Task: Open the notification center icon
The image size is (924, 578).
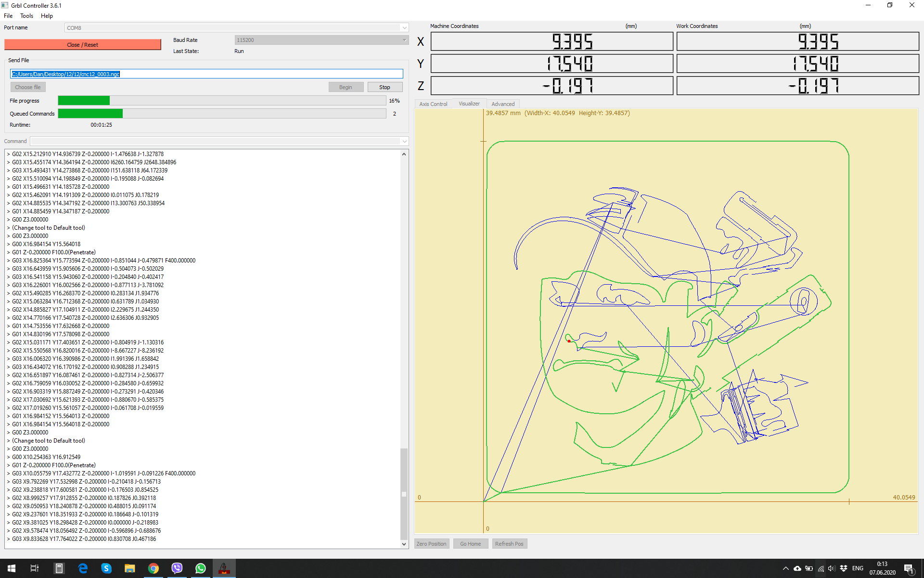Action: click(x=909, y=568)
